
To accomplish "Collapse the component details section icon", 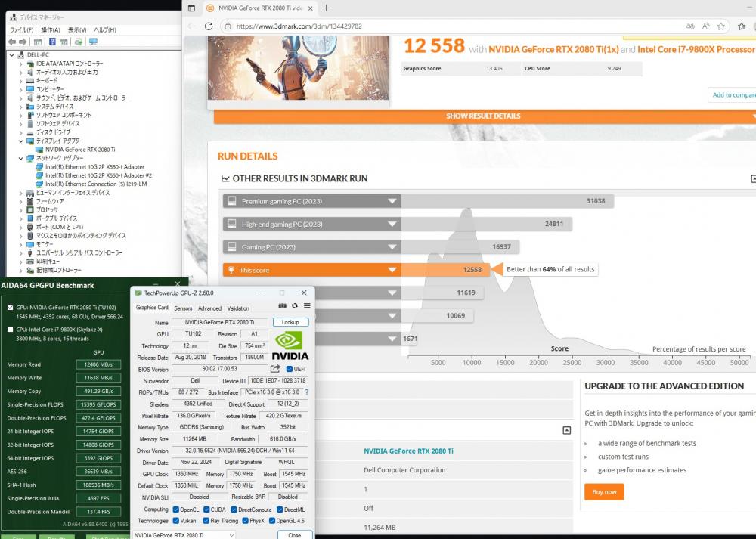I will coord(567,430).
